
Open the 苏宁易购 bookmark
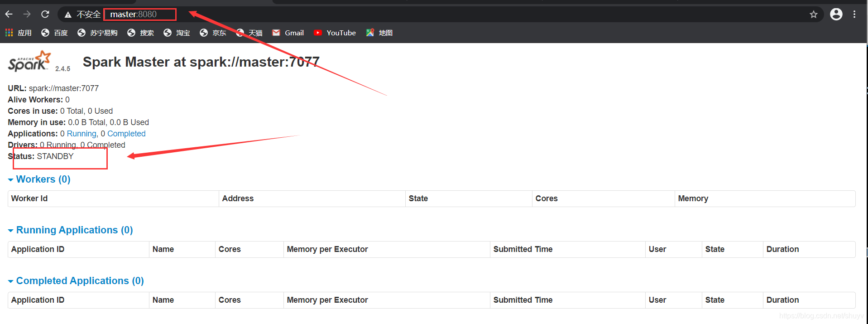click(x=97, y=33)
